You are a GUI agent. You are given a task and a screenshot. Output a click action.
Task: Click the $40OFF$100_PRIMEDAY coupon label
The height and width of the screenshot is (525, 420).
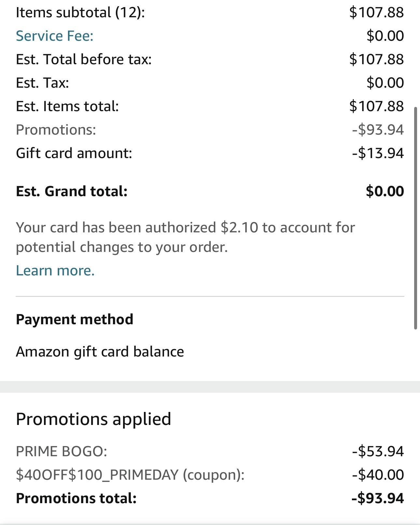pos(130,475)
